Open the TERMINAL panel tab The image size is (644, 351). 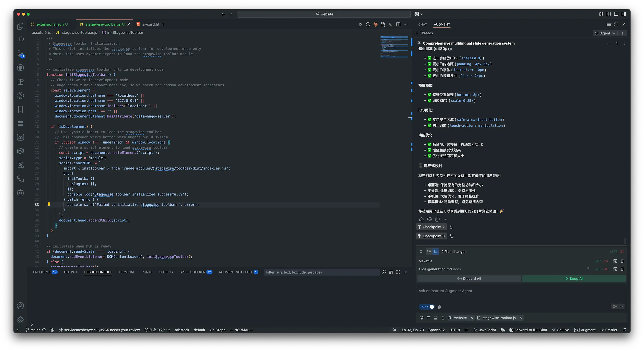[126, 272]
